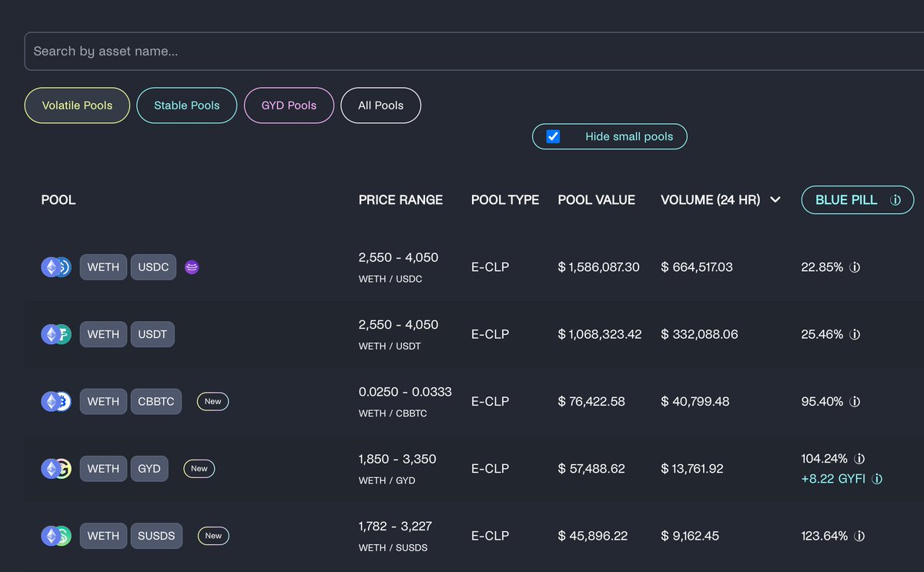This screenshot has width=924, height=572.
Task: Open info icon next to 25.46%
Action: tap(855, 334)
